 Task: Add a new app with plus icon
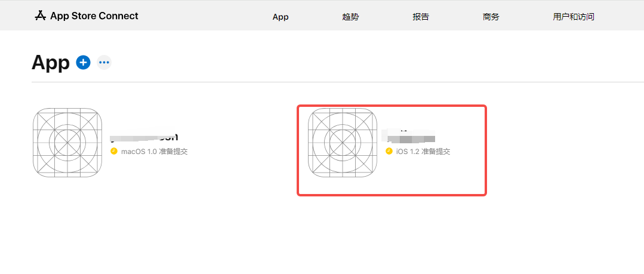pos(84,63)
